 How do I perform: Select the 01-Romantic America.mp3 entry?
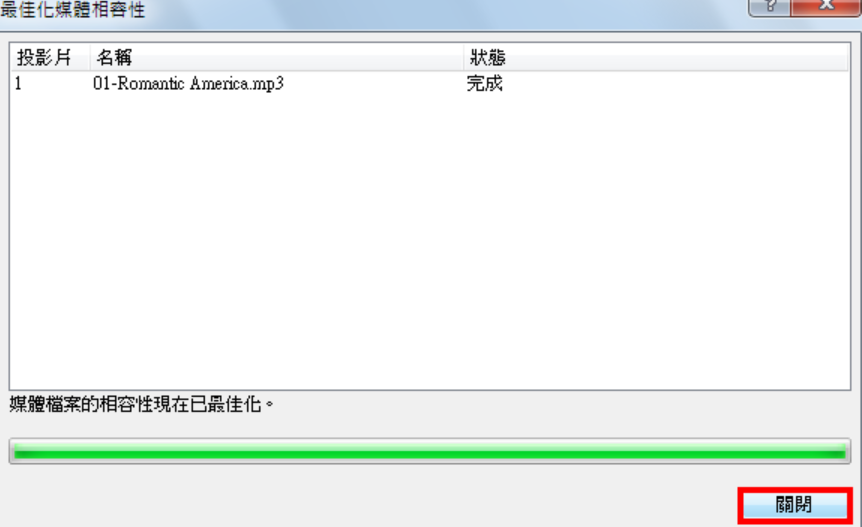tap(188, 84)
